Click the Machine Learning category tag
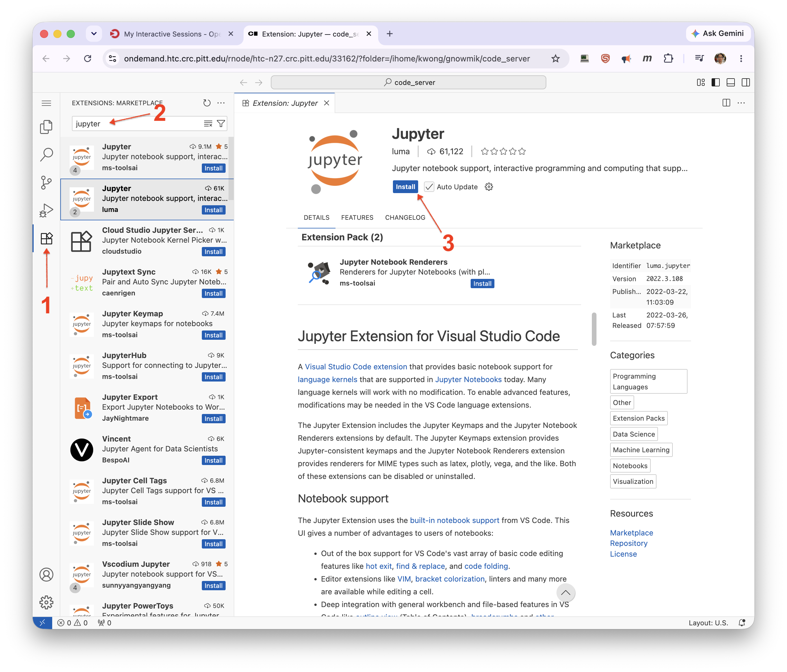 coord(641,450)
